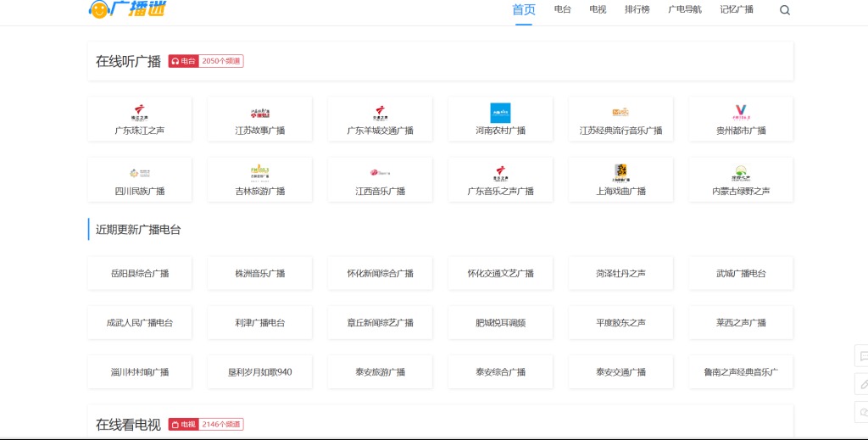The width and height of the screenshot is (868, 440).
Task: Open the blue 河南农村广播 logo
Action: point(500,113)
